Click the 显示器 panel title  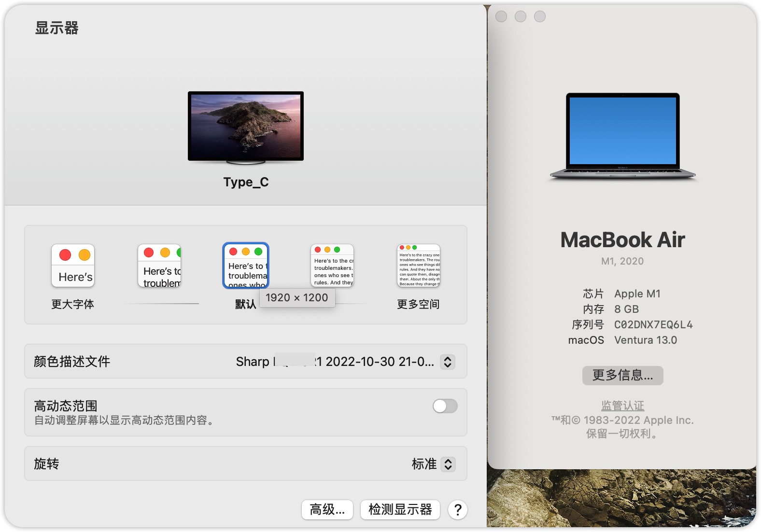click(x=57, y=28)
